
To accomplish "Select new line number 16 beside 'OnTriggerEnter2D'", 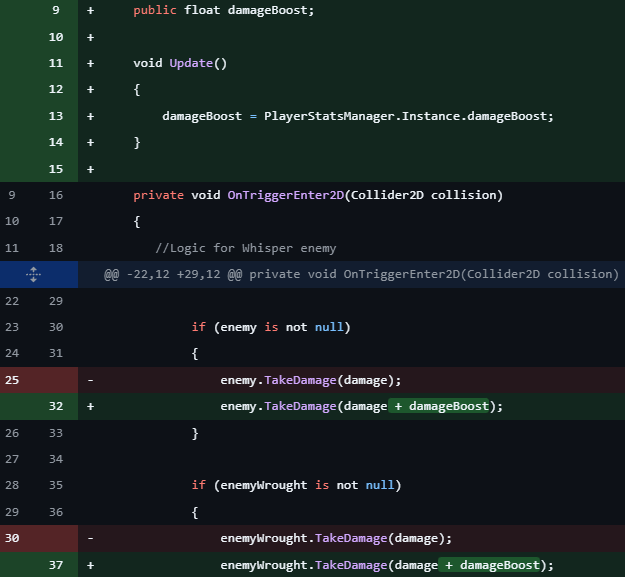I will 56,195.
